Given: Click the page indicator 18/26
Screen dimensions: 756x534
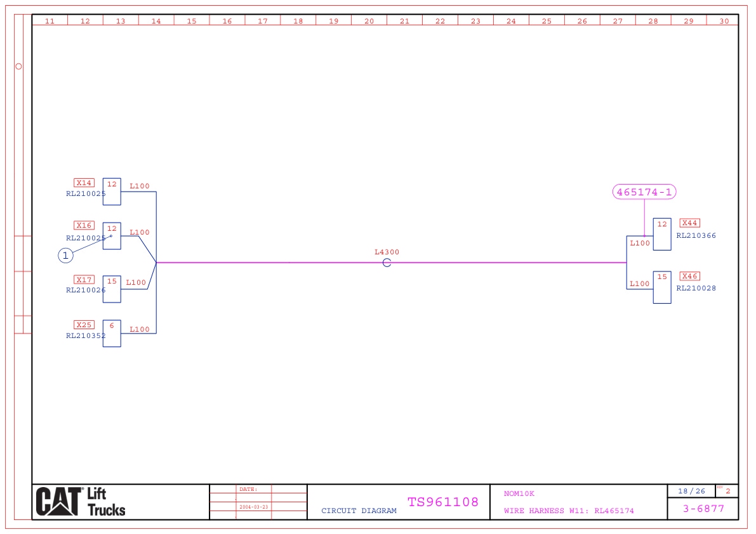Looking at the screenshot, I should coord(691,492).
